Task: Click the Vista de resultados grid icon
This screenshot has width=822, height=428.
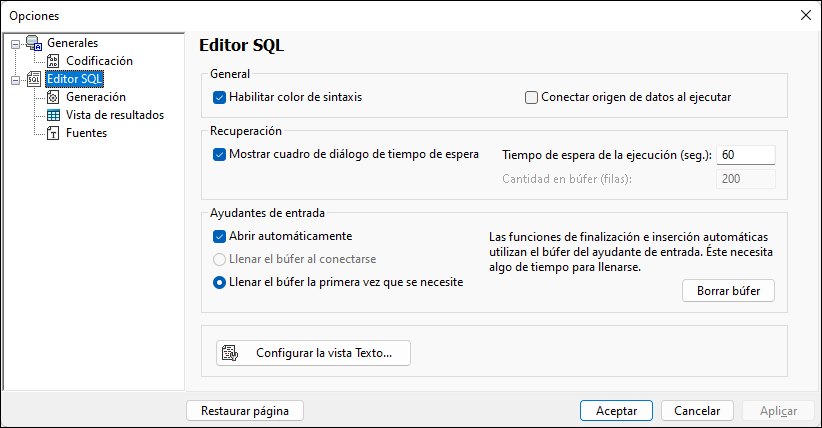Action: pos(53,115)
